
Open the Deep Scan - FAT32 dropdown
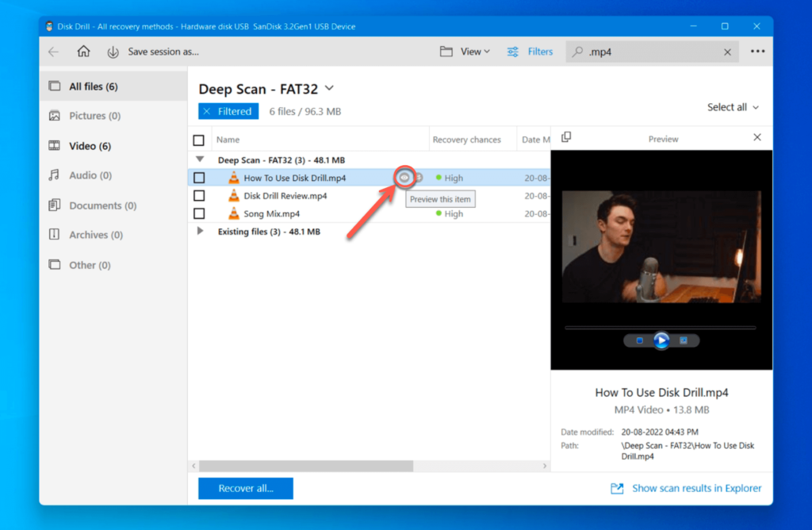point(328,89)
